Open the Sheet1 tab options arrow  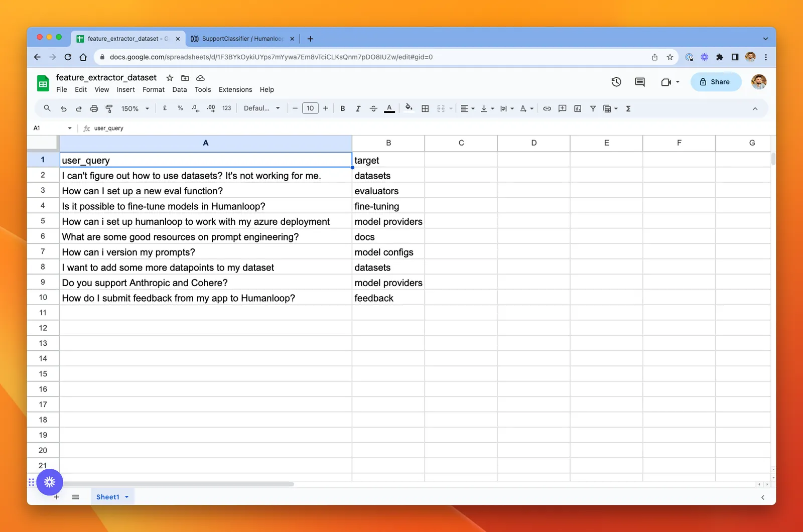click(x=127, y=497)
